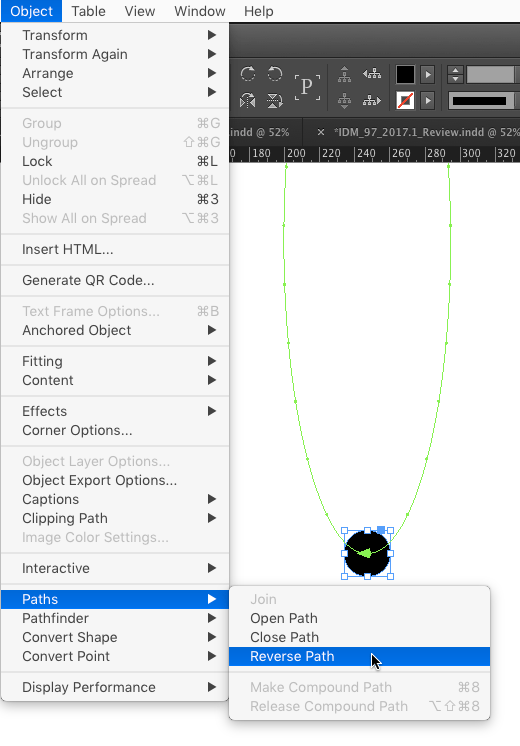Screen dimensions: 520x746
Task: Expand the Content submenu
Action: tap(115, 380)
